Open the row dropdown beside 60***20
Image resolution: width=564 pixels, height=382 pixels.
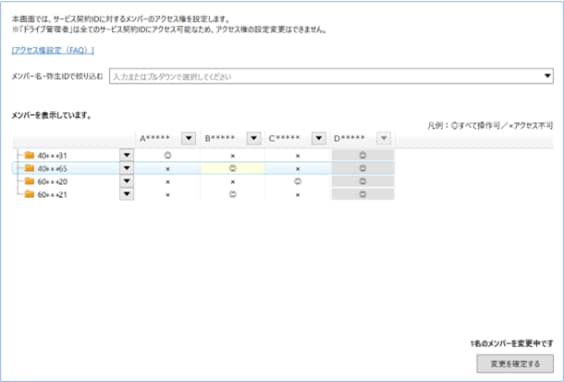coord(127,181)
